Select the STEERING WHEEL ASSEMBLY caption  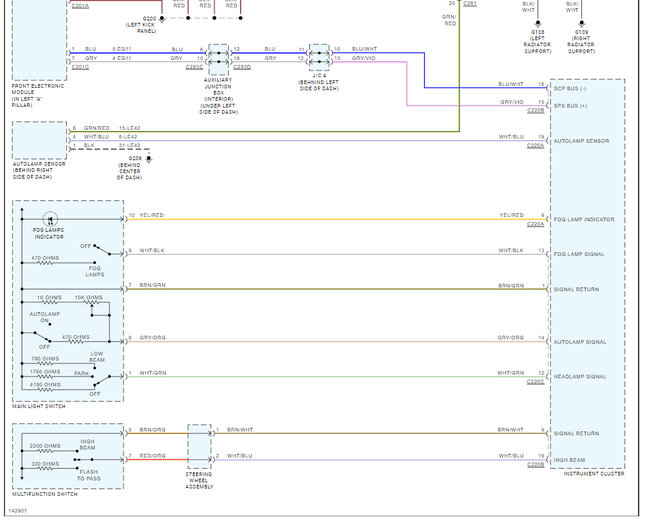(x=199, y=480)
